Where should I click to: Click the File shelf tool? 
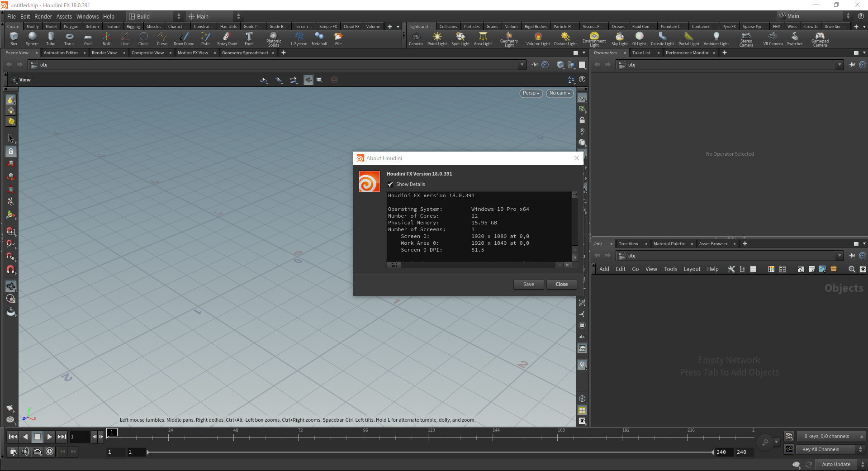click(338, 38)
